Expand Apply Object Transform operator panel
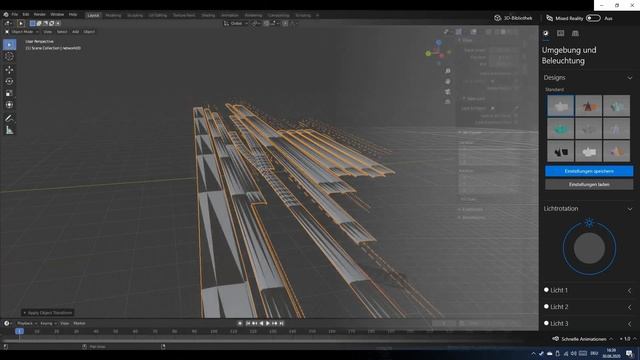 47,313
